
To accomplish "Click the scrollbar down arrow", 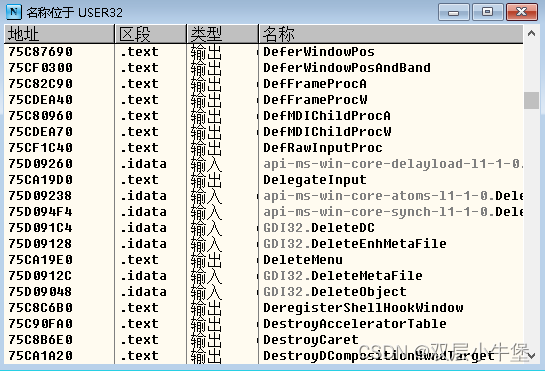I will 531,356.
